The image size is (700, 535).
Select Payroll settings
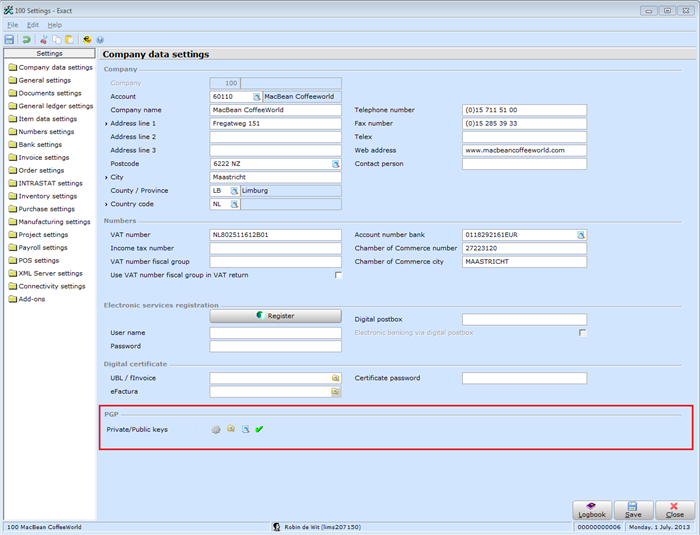38,248
